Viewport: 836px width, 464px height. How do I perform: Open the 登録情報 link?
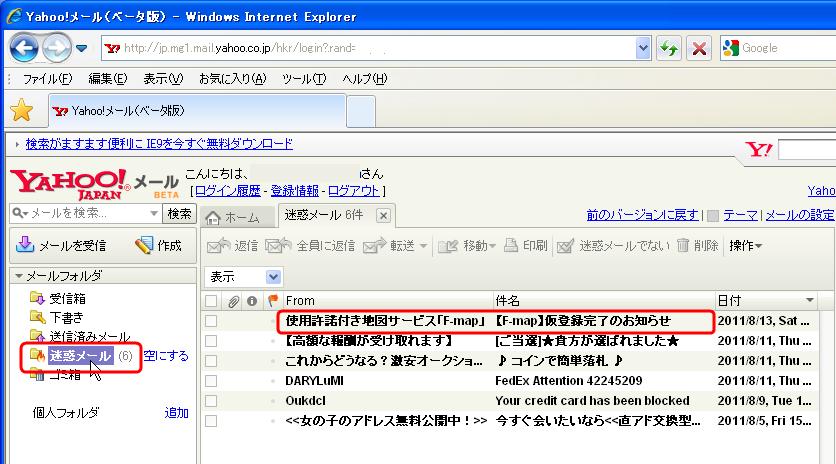[x=294, y=191]
